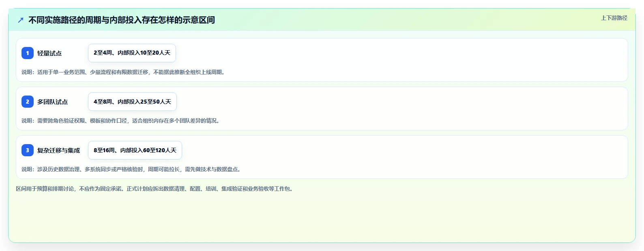Screen dimensions: 644x251
Task: Click the 轻量试点 label
Action: pos(49,53)
